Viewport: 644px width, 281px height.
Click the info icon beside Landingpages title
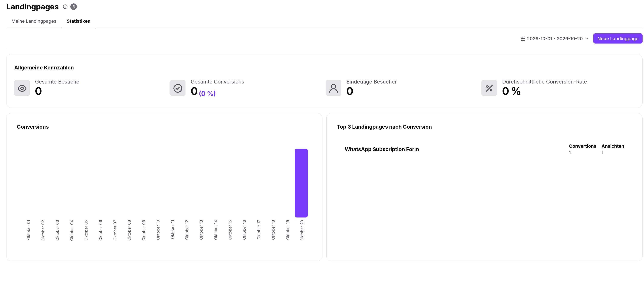[65, 7]
